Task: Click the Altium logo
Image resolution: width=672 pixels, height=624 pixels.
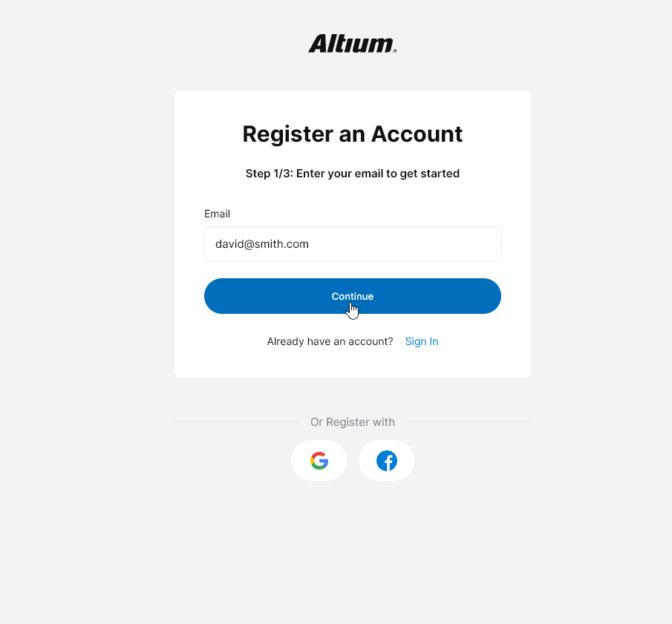Action: [x=351, y=45]
